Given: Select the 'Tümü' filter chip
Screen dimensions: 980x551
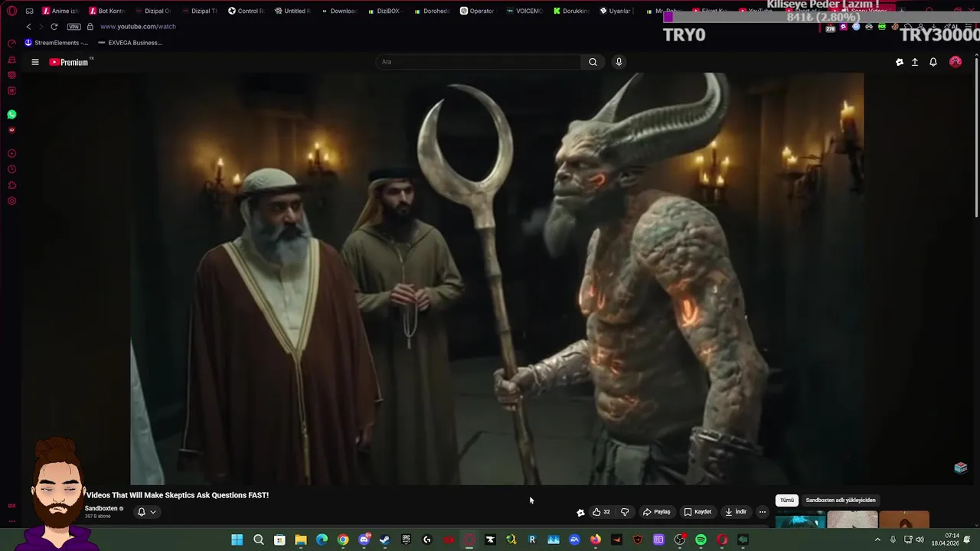Looking at the screenshot, I should pos(787,500).
